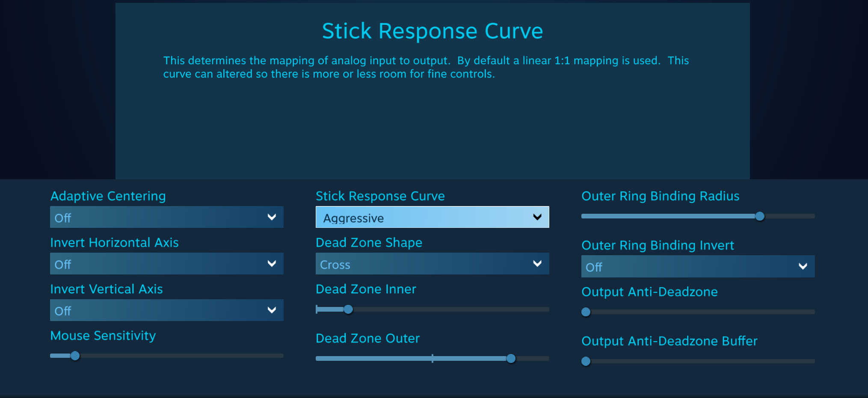Open the Invert Vertical Axis dropdown
This screenshot has height=398, width=868.
[x=166, y=310]
